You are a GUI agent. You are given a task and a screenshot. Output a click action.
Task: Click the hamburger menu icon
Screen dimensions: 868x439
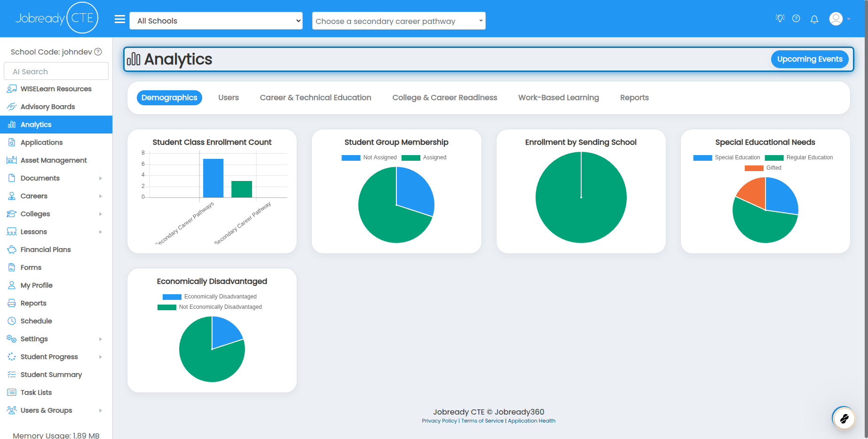[x=120, y=19]
